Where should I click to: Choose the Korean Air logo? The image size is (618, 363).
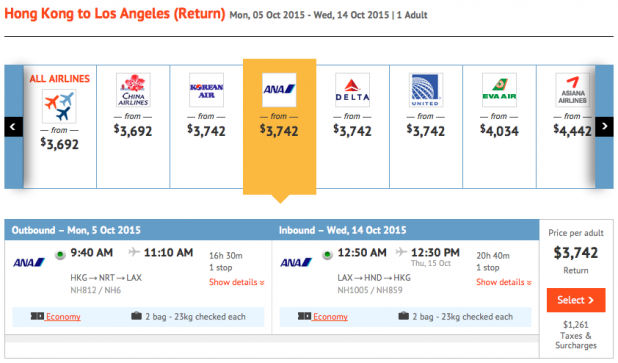point(206,90)
